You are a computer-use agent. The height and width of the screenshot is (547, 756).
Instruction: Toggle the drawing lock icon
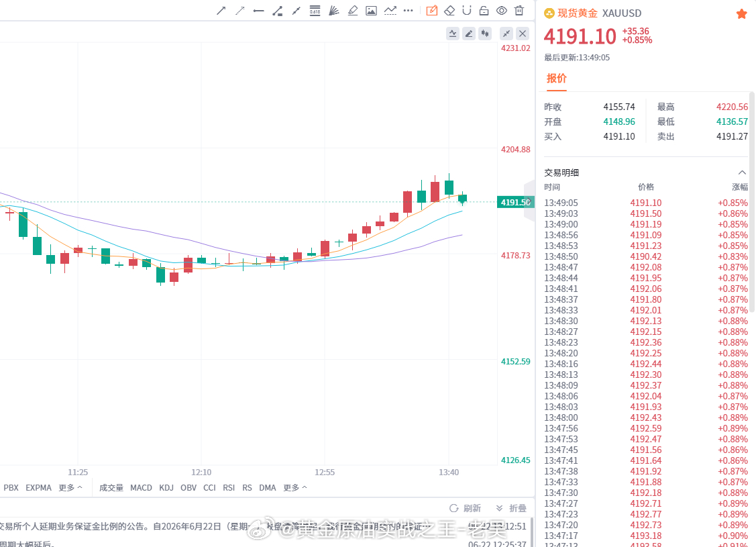pos(484,11)
